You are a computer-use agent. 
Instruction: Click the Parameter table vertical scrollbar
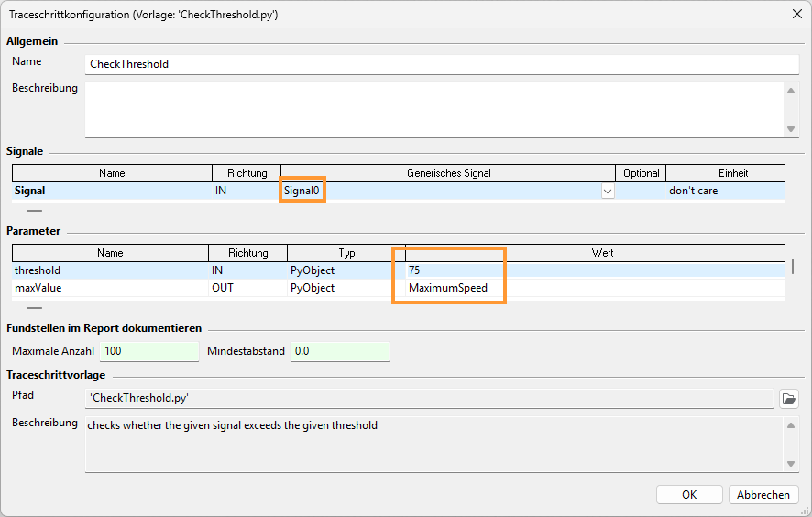[793, 266]
